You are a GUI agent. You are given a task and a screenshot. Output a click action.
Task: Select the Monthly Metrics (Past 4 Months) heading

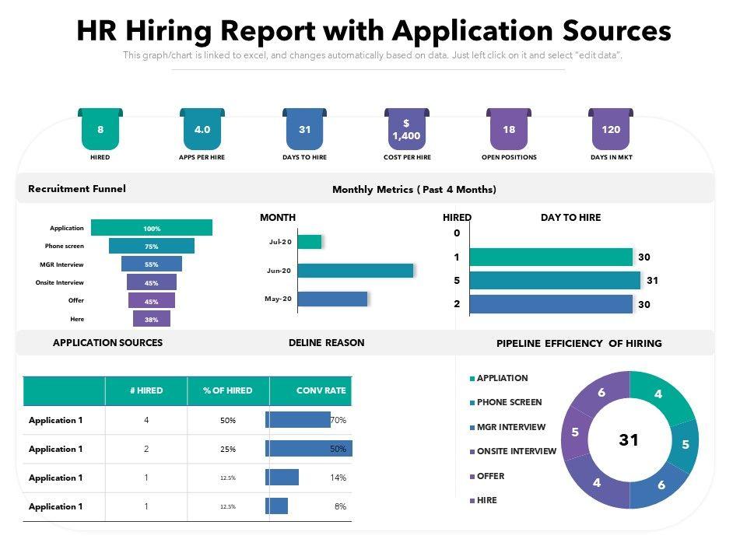[x=415, y=190]
